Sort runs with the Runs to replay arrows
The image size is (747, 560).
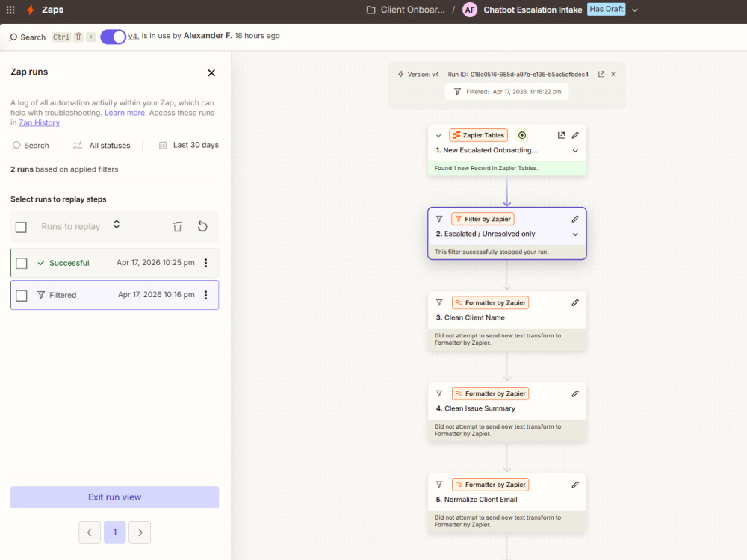click(117, 224)
